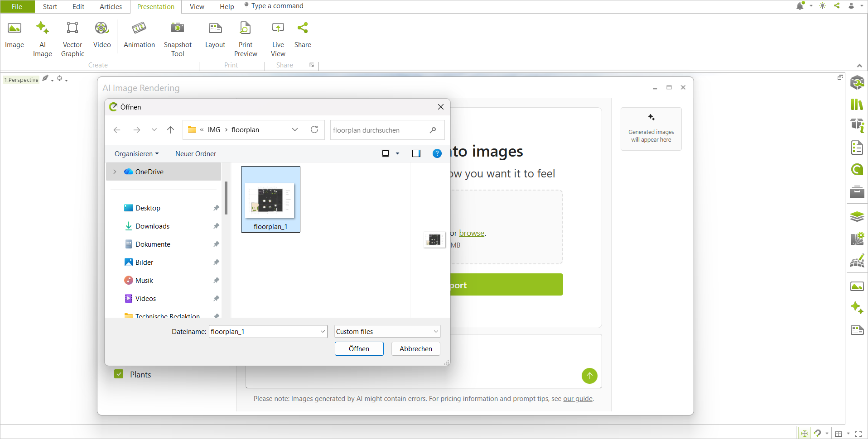This screenshot has width=868, height=439.
Task: Open the viewport layout dropdown arrow
Action: click(x=848, y=434)
